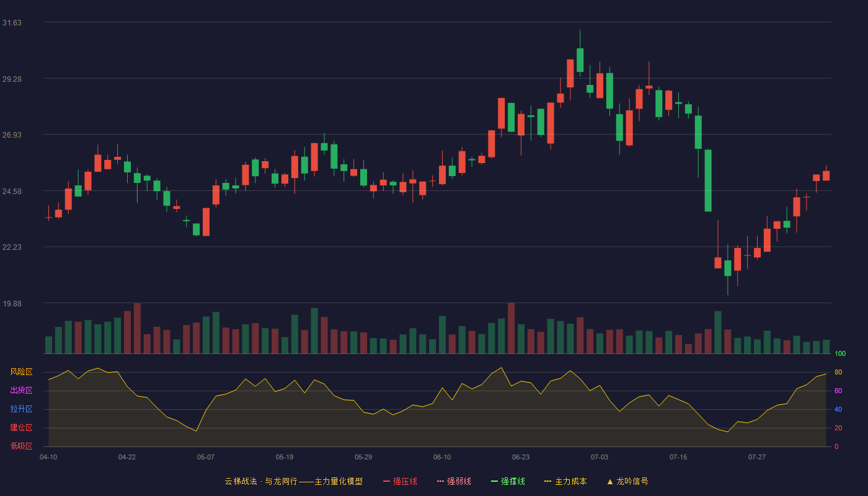Click the 出货区 zone label

[x=21, y=391]
